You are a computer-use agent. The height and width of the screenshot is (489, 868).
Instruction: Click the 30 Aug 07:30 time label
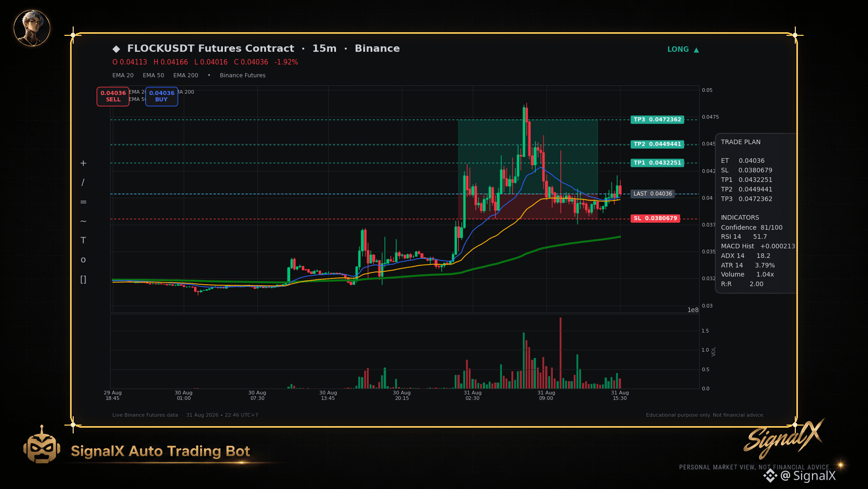point(257,395)
